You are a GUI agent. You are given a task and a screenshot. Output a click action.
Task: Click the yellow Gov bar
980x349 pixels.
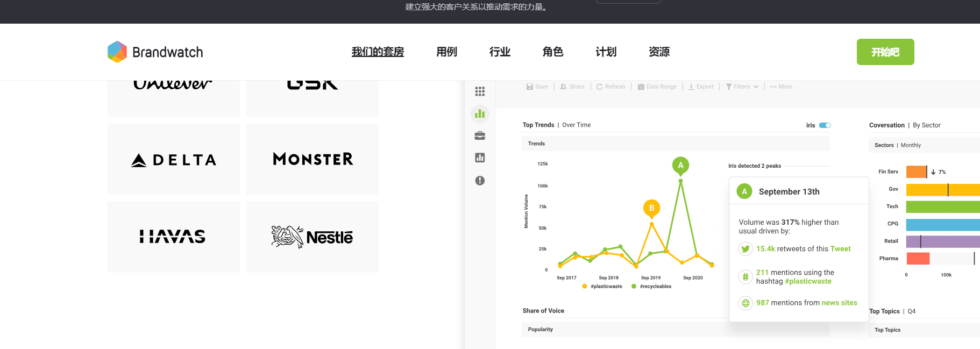click(x=943, y=189)
